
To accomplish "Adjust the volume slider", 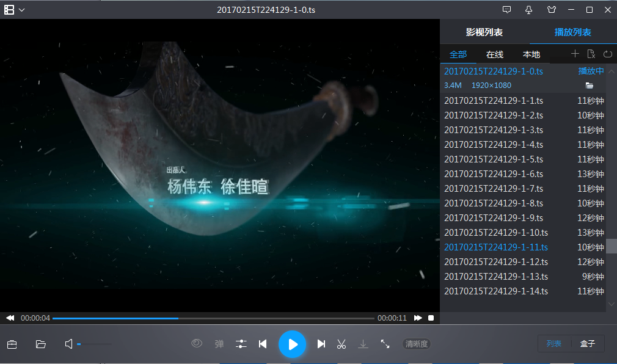I will point(95,344).
